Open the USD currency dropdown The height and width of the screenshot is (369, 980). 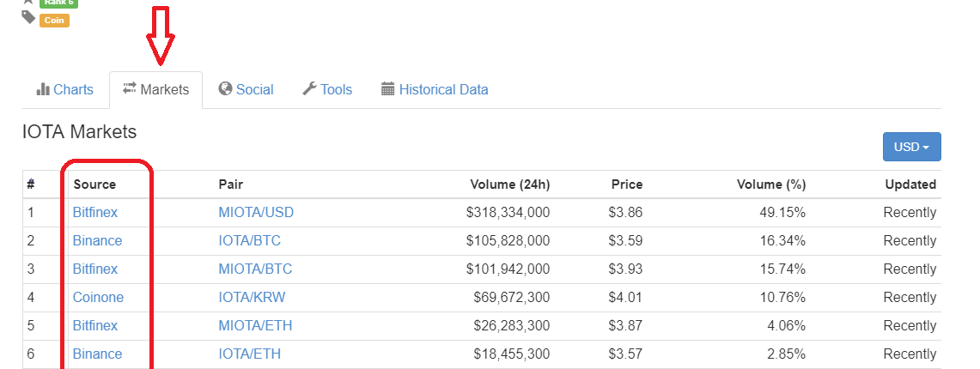tap(911, 147)
